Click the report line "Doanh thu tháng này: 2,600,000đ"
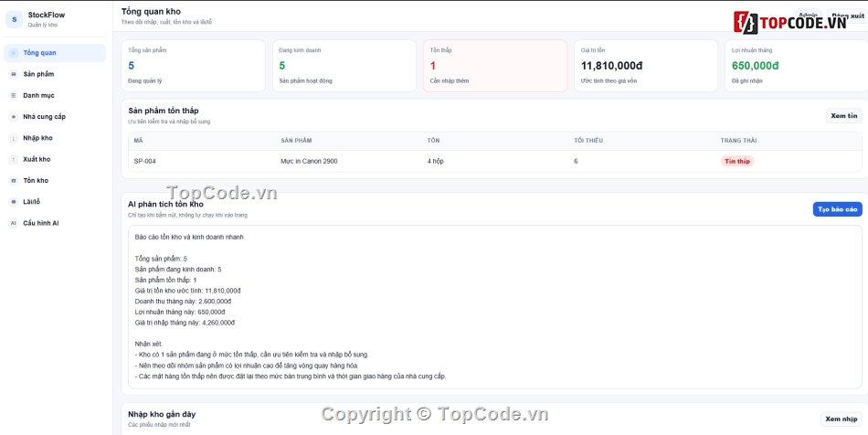The height and width of the screenshot is (435, 868). pyautogui.click(x=183, y=301)
